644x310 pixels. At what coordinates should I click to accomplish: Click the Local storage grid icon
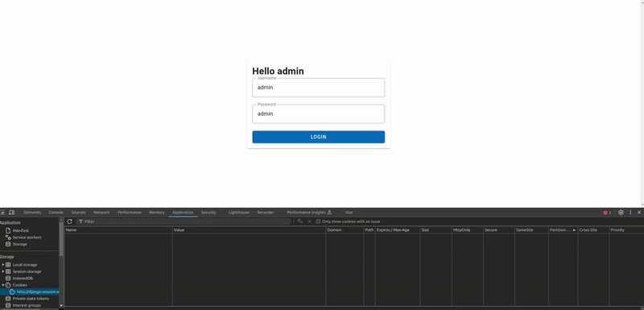click(x=8, y=265)
